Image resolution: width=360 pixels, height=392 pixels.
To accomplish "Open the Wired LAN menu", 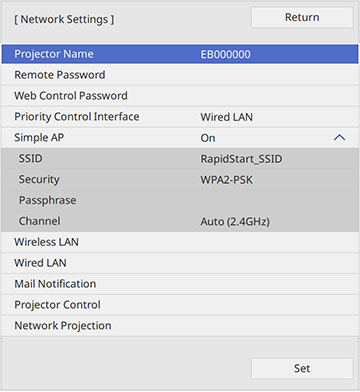I will [180, 263].
